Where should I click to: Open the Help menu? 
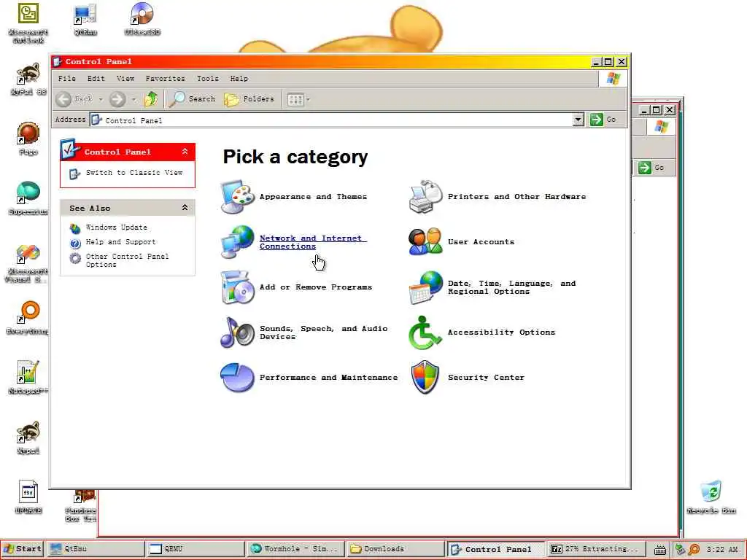[x=239, y=79]
